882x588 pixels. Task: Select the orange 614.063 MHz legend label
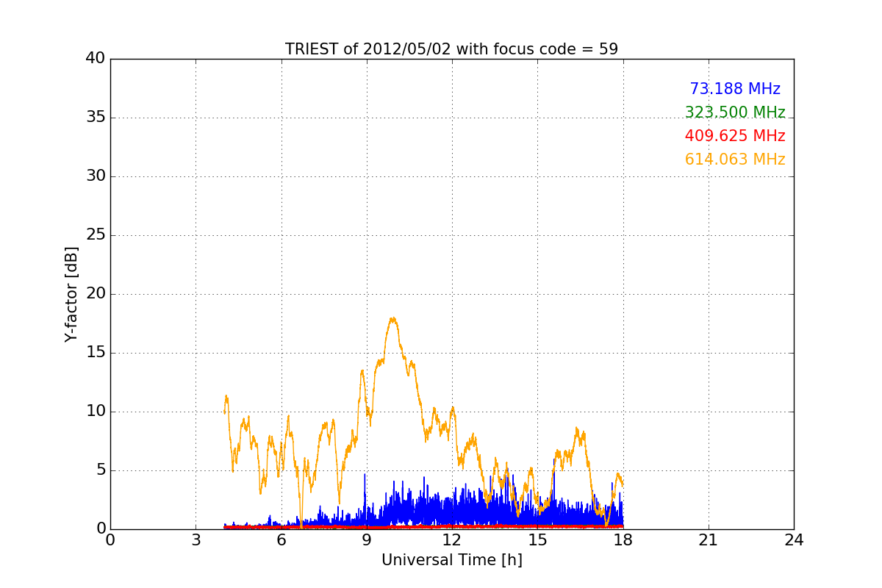tap(735, 159)
